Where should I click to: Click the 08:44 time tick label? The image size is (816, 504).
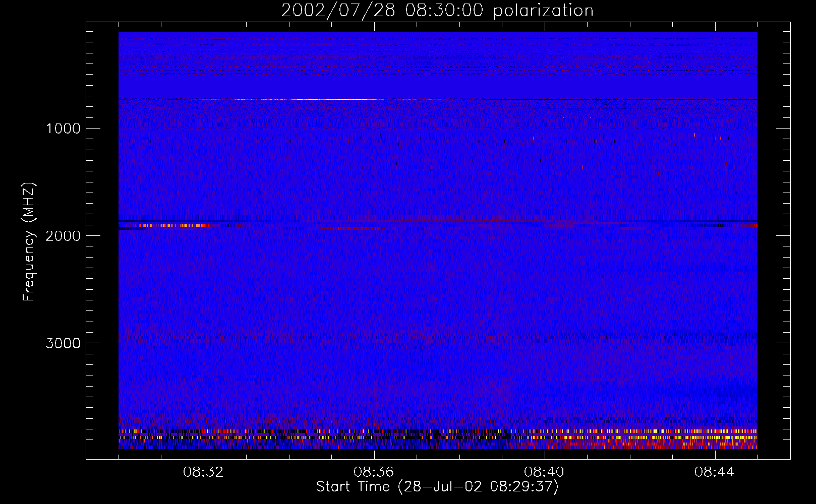[x=715, y=472]
